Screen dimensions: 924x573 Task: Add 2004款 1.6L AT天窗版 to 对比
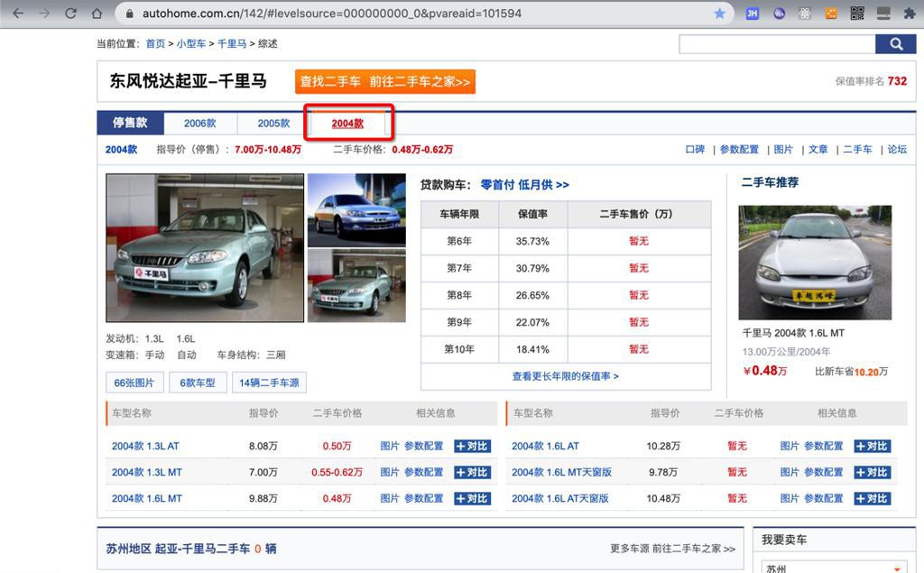[x=873, y=498]
